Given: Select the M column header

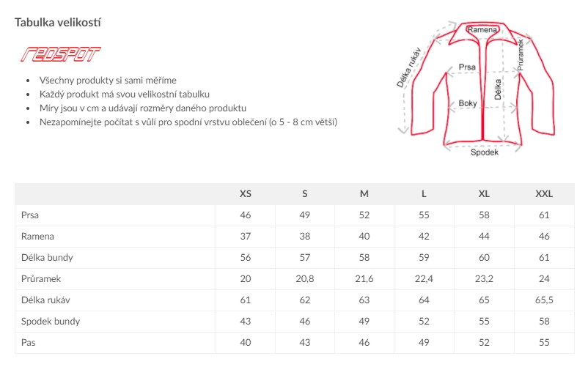Looking at the screenshot, I should 364,194.
